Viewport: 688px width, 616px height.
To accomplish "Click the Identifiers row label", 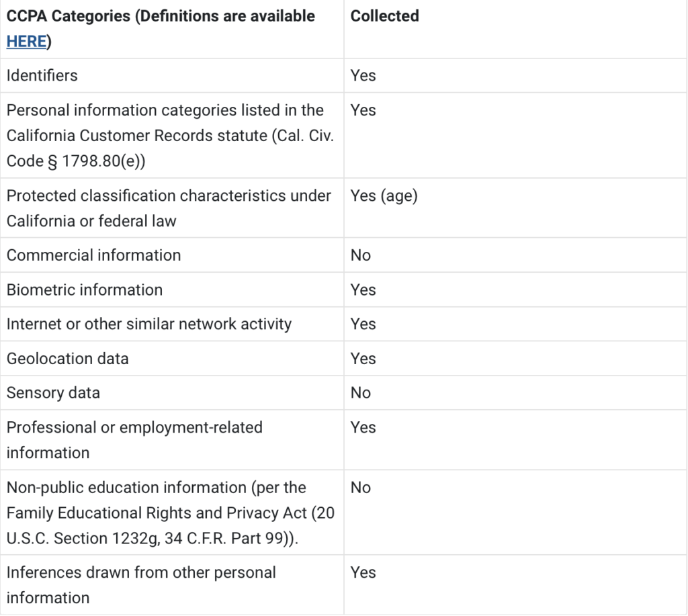I will click(42, 75).
